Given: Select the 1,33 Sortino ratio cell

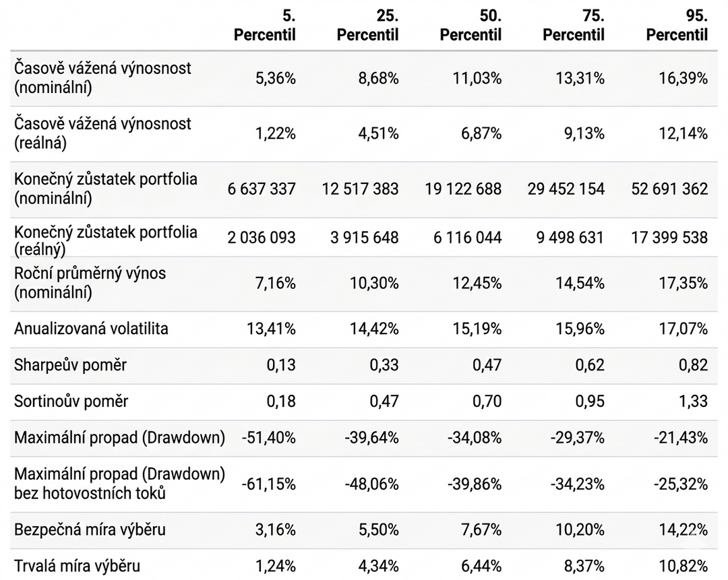Looking at the screenshot, I should 694,401.
